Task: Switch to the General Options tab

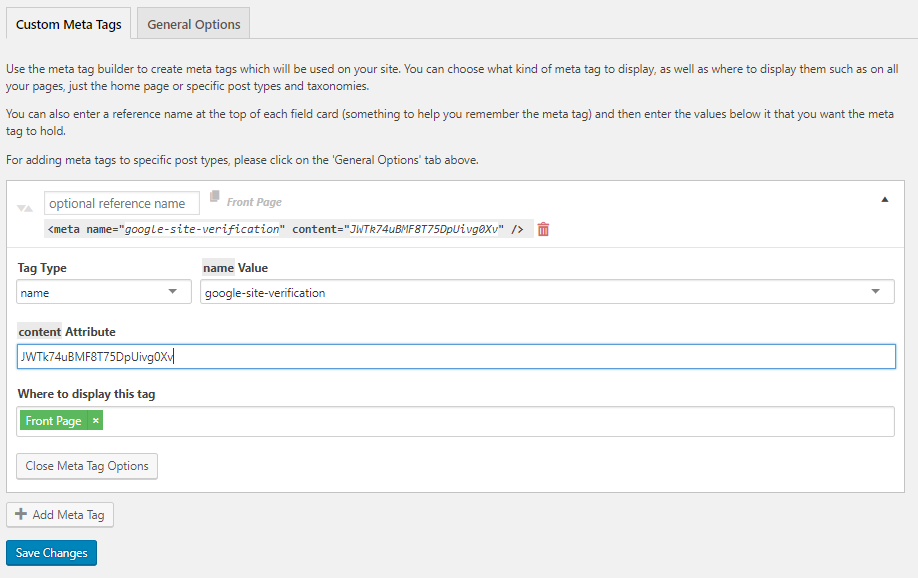Action: (192, 23)
